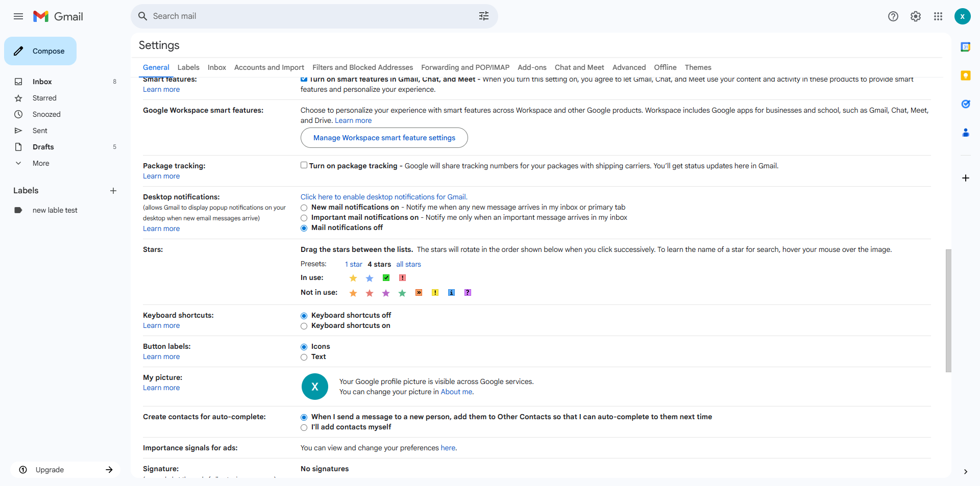Select Mail notifications off radio
The image size is (980, 486).
pos(304,228)
